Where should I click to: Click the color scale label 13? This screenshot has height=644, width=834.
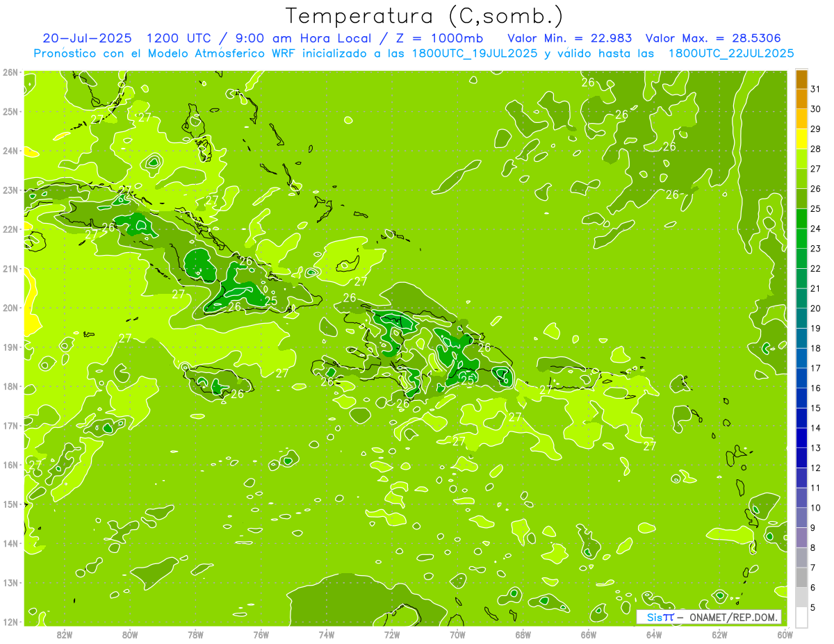815,448
